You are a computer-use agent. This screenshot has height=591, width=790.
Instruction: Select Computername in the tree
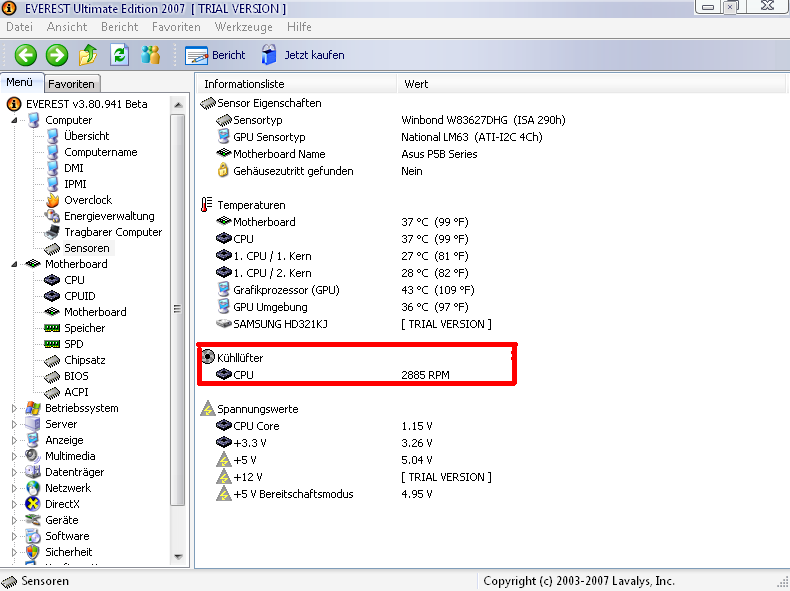[101, 152]
